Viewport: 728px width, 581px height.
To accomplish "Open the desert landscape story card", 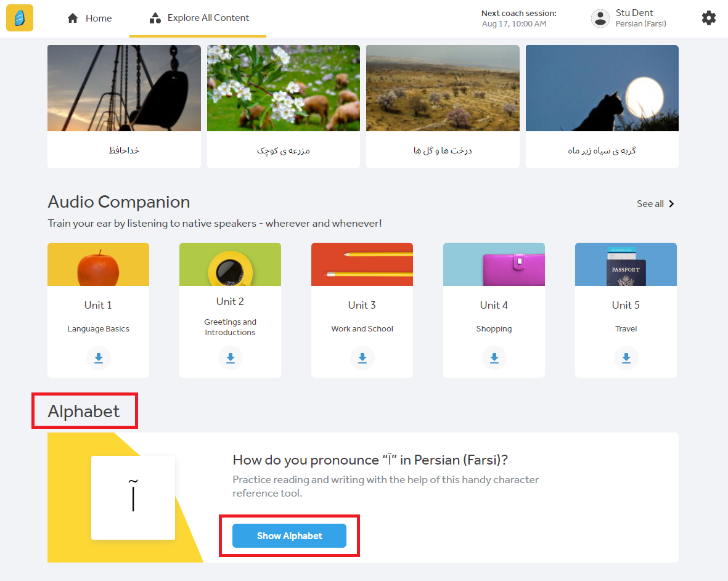I will point(443,88).
